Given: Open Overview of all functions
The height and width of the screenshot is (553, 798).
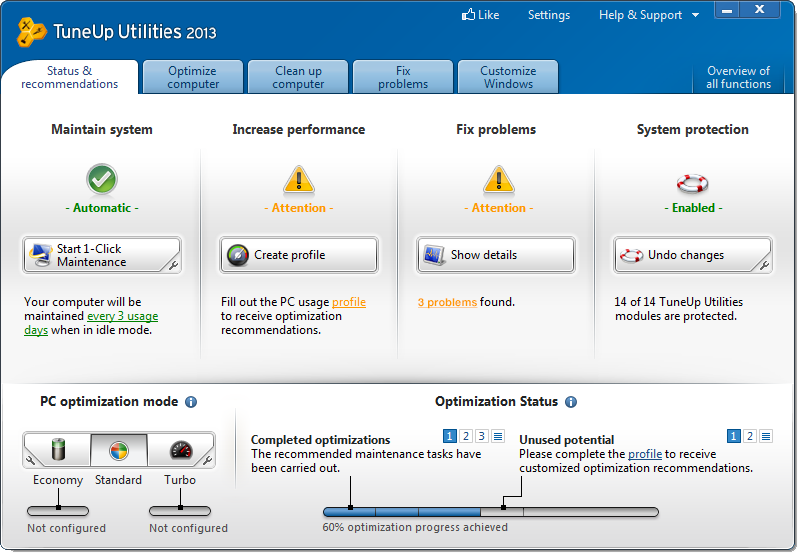Looking at the screenshot, I should pyautogui.click(x=738, y=77).
